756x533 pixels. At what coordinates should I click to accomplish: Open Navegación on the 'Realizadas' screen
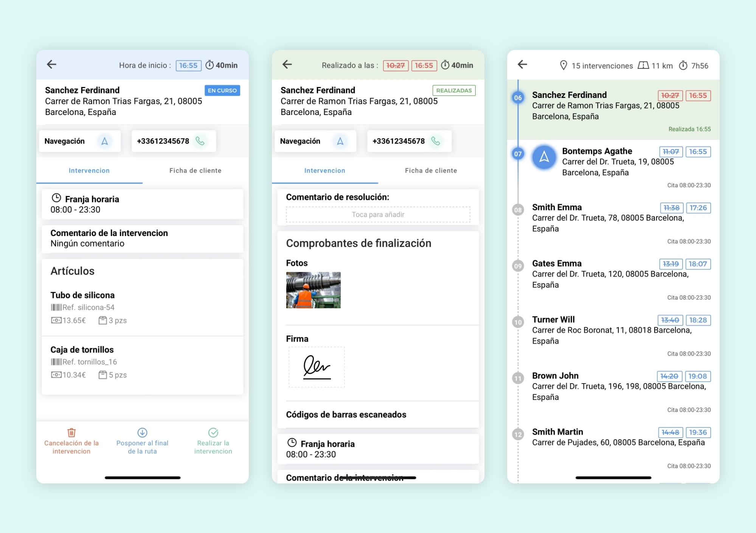pyautogui.click(x=315, y=141)
